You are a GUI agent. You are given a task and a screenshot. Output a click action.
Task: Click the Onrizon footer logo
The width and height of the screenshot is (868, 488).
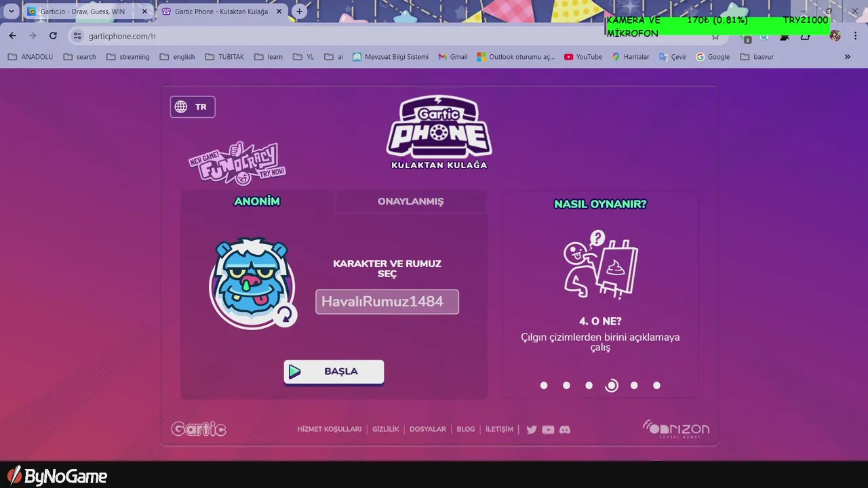[x=676, y=429]
